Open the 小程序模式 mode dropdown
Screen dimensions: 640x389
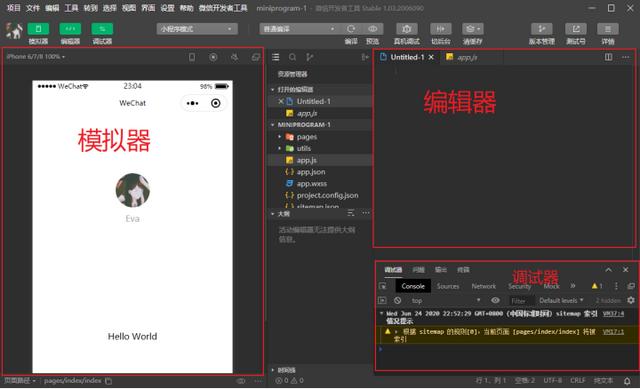(197, 29)
